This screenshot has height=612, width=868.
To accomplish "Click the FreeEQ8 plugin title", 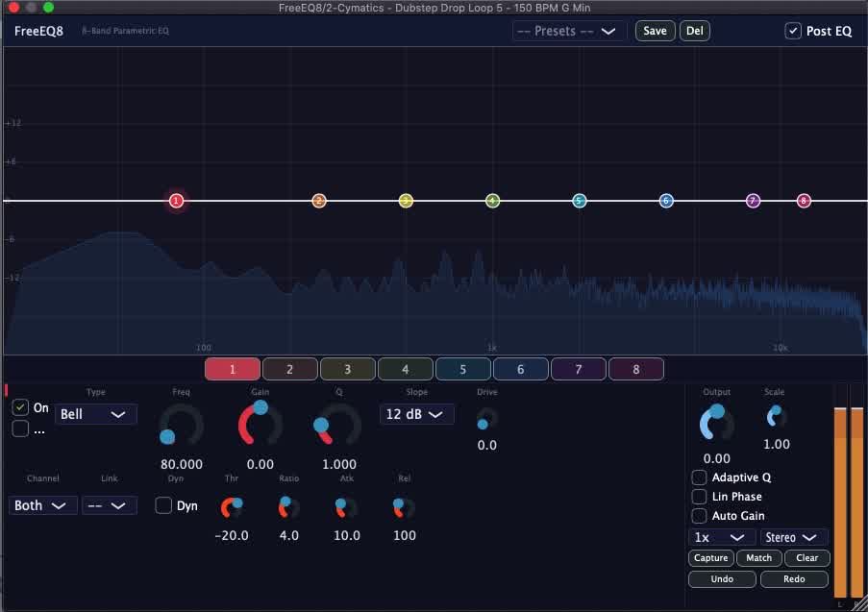I will point(38,31).
